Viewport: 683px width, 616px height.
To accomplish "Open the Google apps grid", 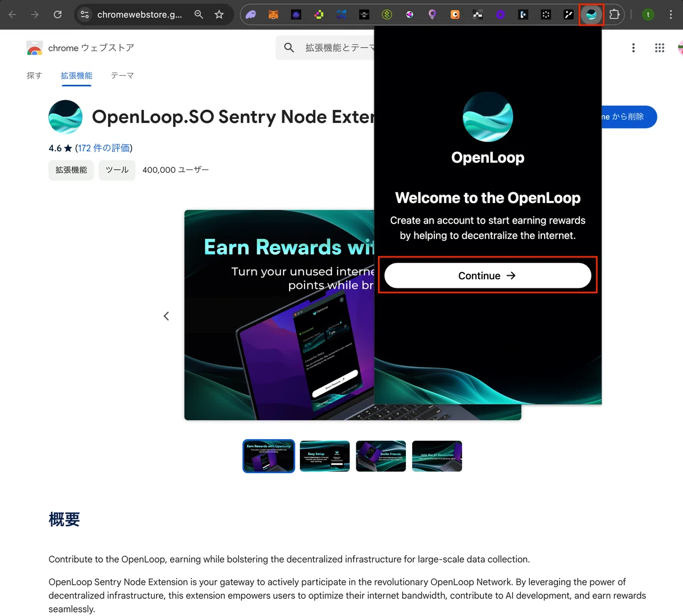I will [660, 48].
